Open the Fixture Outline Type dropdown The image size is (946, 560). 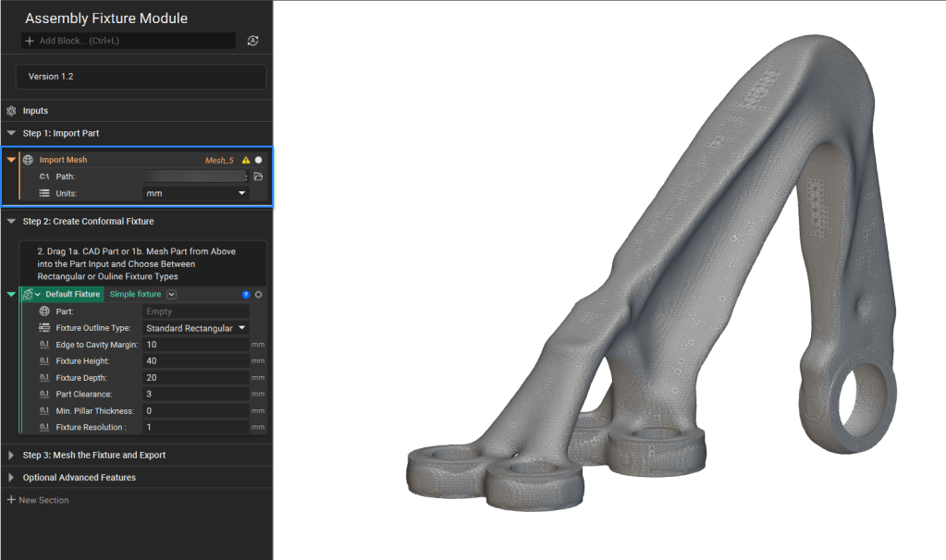click(196, 328)
